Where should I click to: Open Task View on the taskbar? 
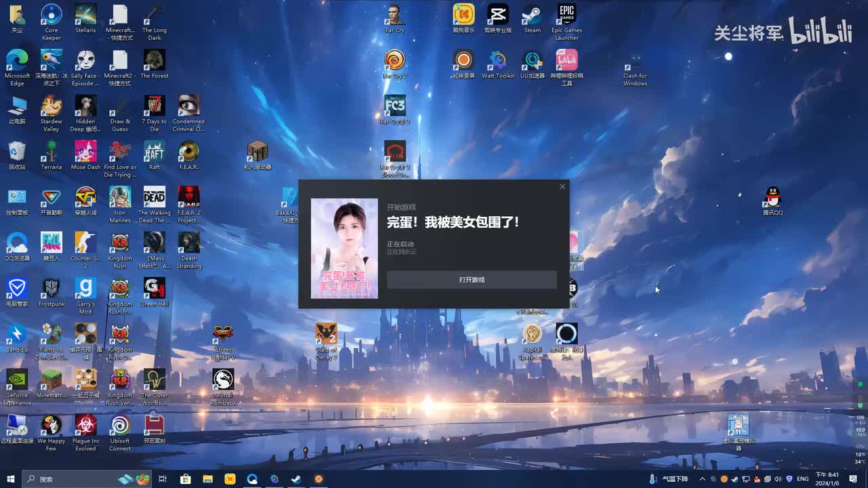point(163,479)
